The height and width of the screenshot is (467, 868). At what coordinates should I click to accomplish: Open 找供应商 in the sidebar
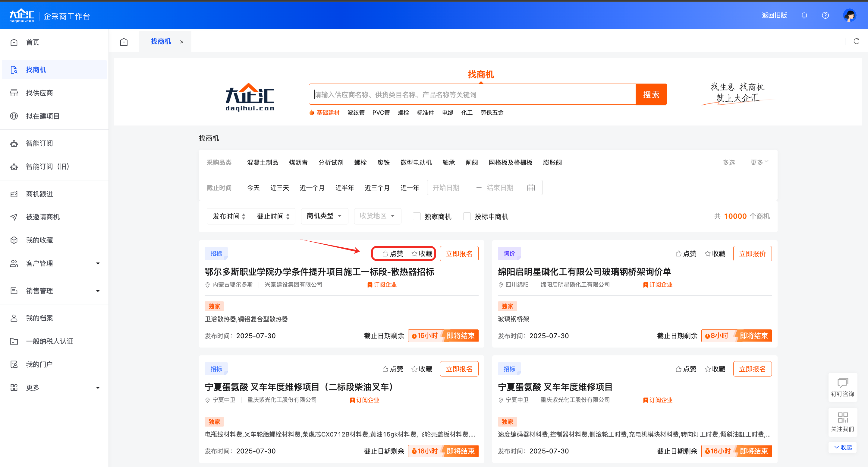click(x=54, y=93)
